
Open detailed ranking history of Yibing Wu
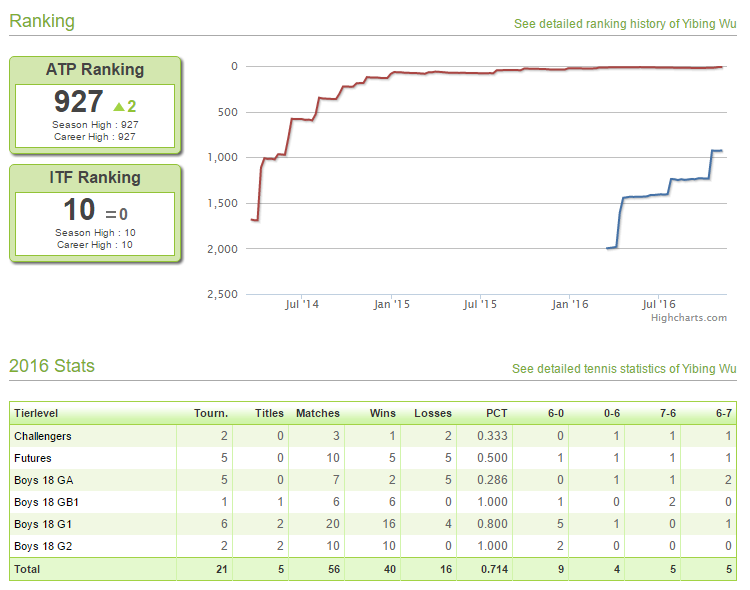coord(625,24)
